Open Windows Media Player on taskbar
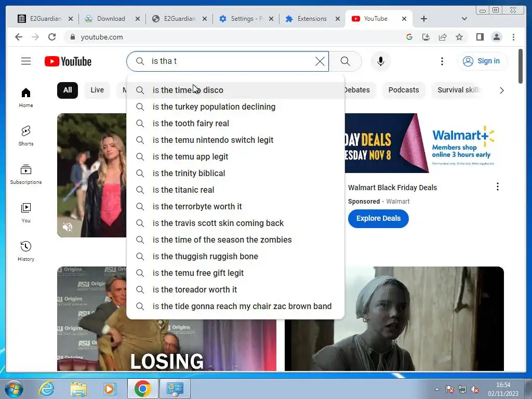The width and height of the screenshot is (532, 399). pos(110,389)
